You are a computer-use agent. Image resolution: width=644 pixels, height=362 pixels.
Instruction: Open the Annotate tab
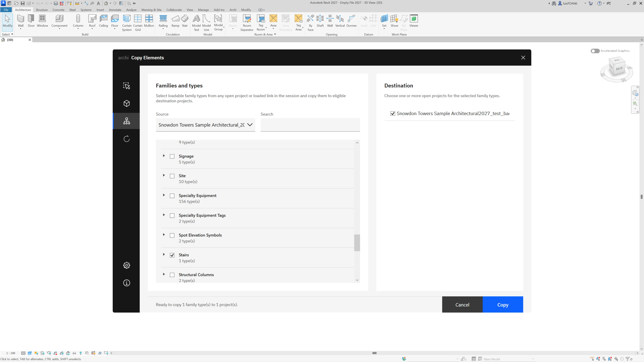pyautogui.click(x=115, y=10)
